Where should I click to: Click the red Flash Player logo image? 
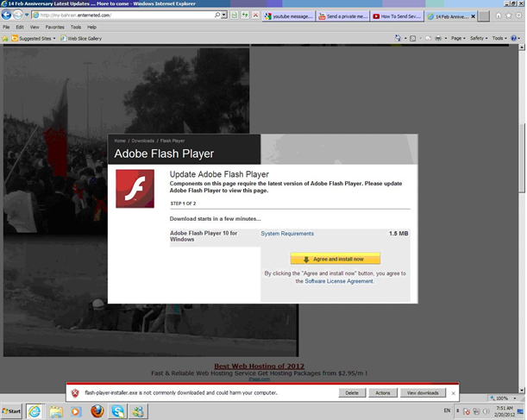(x=135, y=189)
